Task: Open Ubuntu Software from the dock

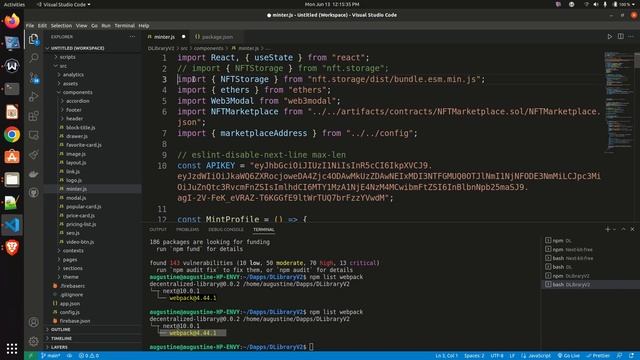Action: point(12,157)
